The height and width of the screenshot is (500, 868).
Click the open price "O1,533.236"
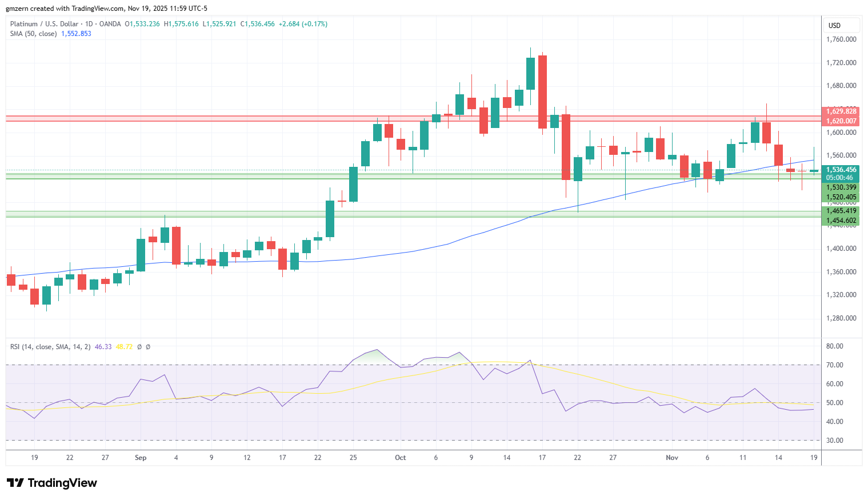click(x=142, y=24)
